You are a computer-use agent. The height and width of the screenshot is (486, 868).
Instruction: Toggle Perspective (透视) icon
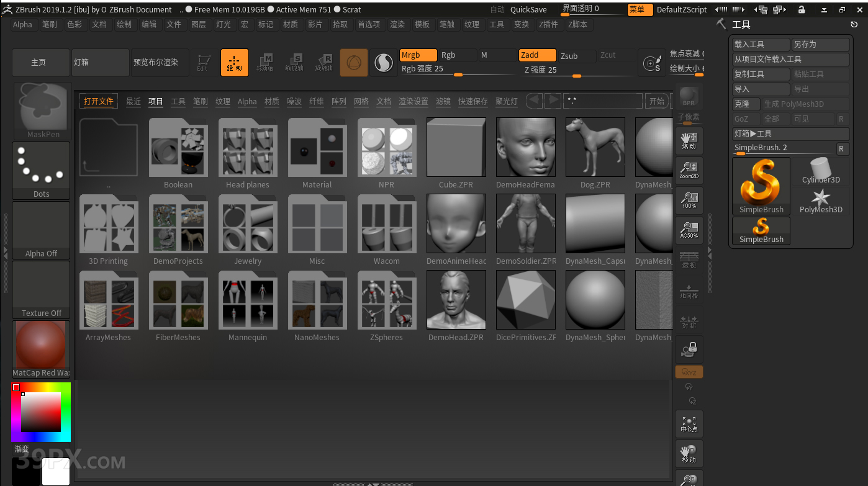coord(689,260)
